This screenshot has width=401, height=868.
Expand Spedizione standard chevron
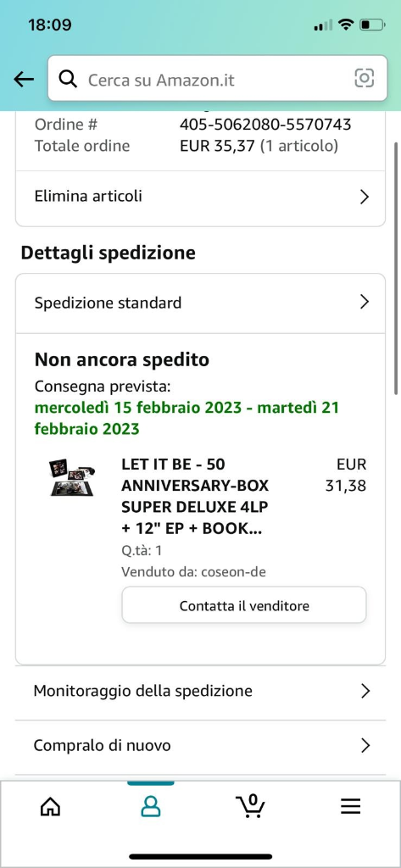(x=365, y=302)
